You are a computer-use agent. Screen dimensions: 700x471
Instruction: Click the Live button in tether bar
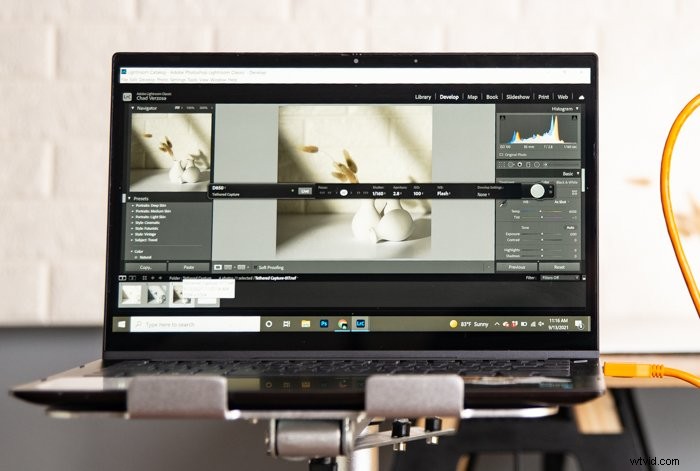pyautogui.click(x=305, y=191)
